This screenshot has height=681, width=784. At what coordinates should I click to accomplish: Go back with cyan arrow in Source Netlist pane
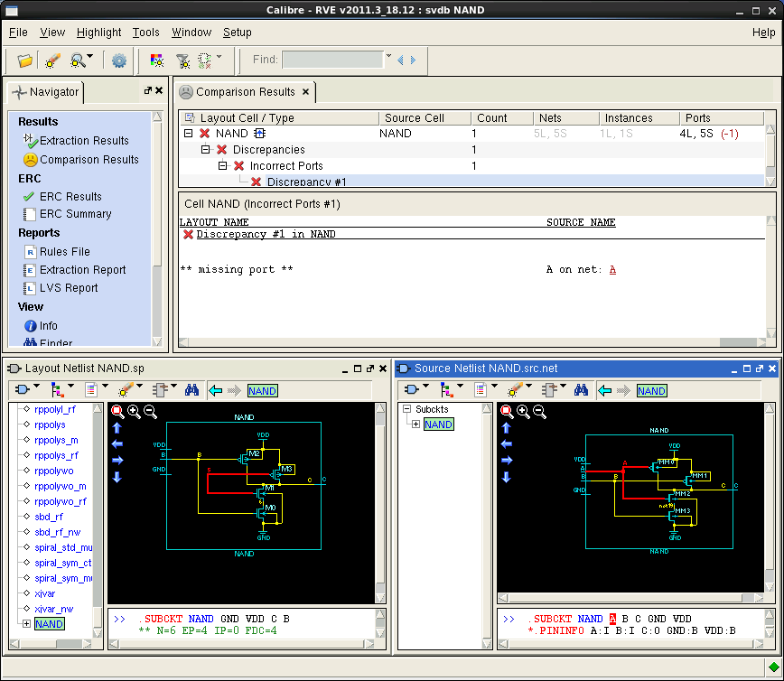click(604, 390)
